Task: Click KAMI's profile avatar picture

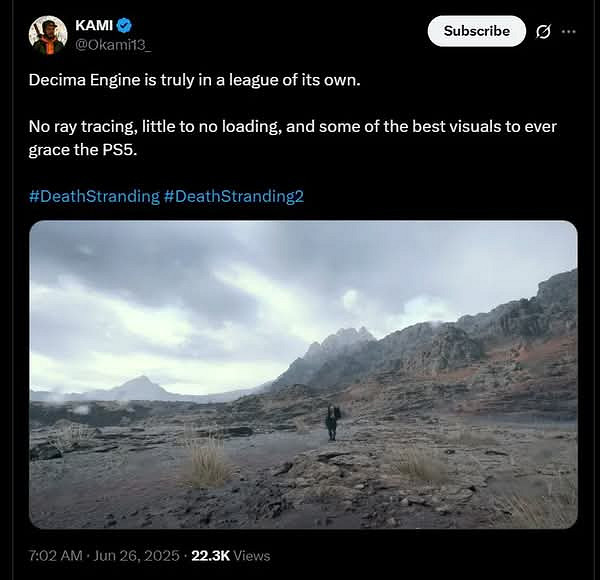Action: [x=48, y=35]
